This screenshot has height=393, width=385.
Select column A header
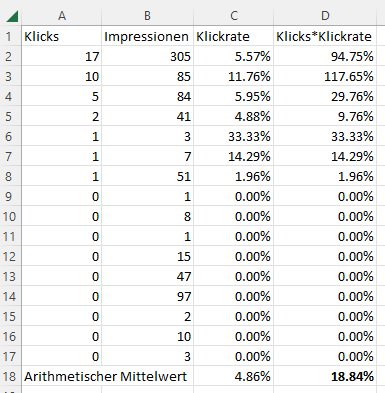(x=62, y=15)
